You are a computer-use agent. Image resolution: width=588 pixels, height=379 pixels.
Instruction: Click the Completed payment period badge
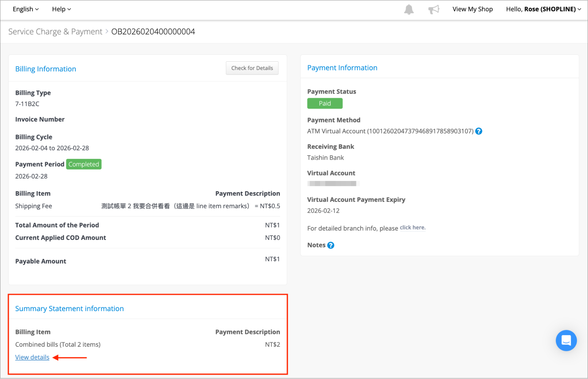point(84,164)
